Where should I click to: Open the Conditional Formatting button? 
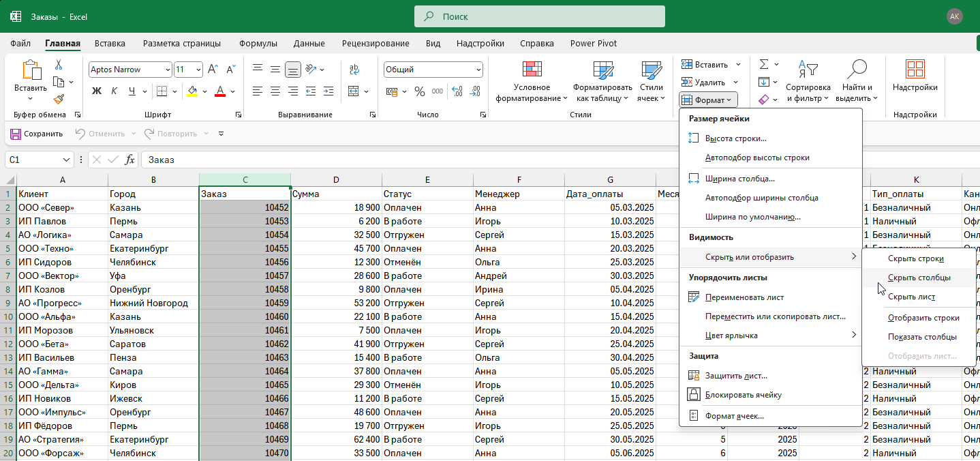click(x=532, y=82)
